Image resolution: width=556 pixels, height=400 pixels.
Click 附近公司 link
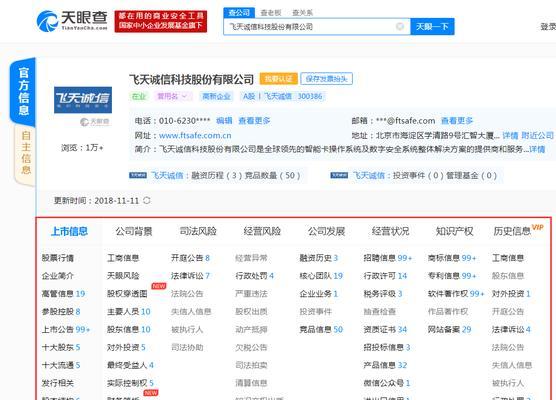coord(538,135)
